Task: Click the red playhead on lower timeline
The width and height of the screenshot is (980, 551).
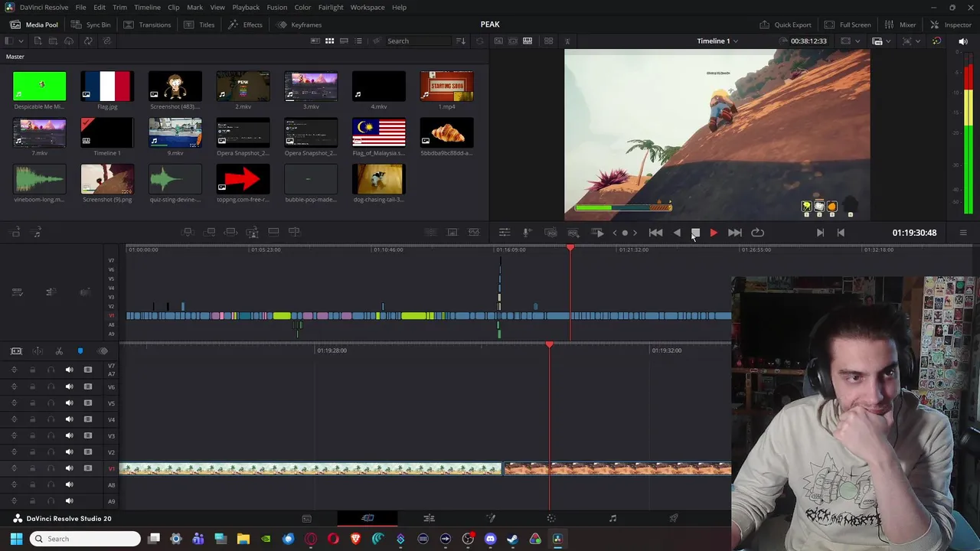Action: pos(549,345)
